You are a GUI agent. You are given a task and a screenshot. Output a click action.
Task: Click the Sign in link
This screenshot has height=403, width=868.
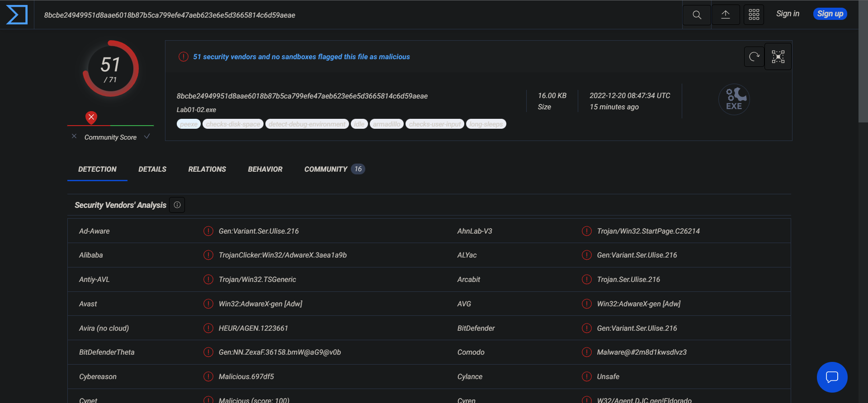788,14
